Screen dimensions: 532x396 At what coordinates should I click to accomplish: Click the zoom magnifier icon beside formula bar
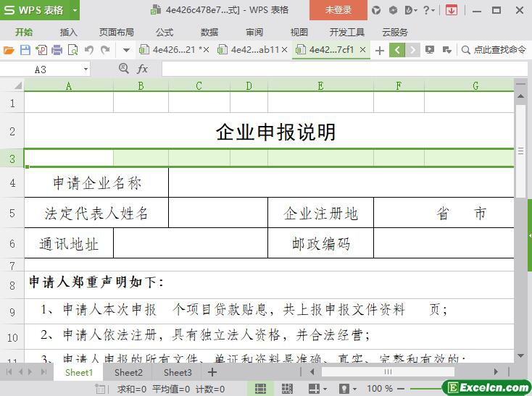tap(124, 69)
